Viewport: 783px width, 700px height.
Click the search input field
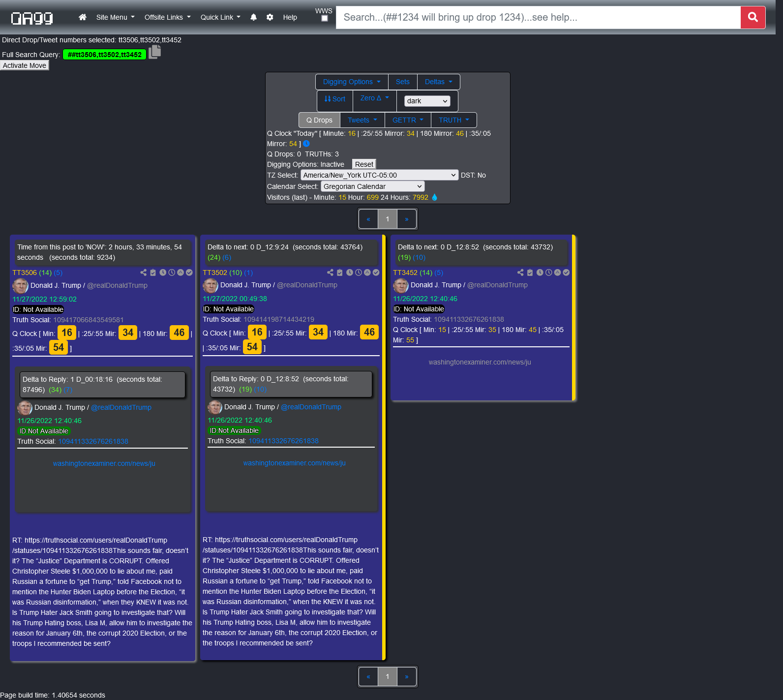[539, 17]
